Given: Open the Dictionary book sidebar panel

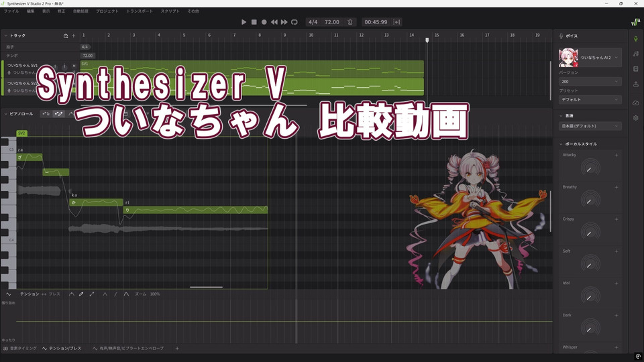Looking at the screenshot, I should tap(636, 69).
